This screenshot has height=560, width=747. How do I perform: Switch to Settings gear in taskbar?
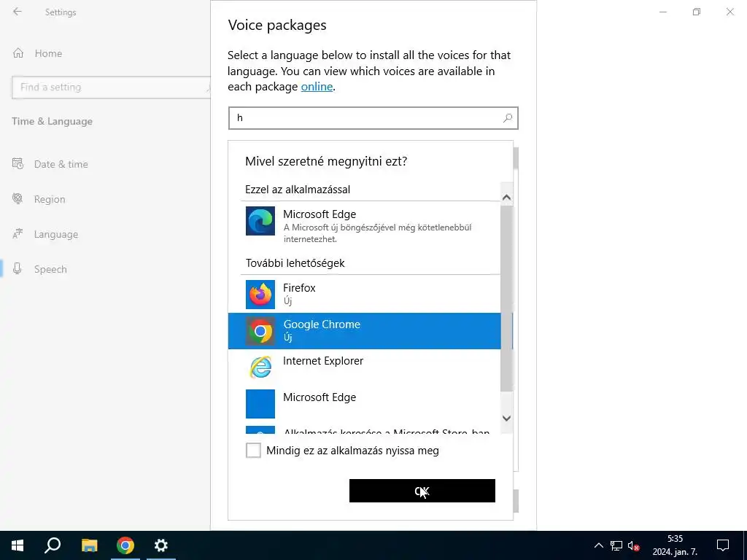tap(161, 545)
